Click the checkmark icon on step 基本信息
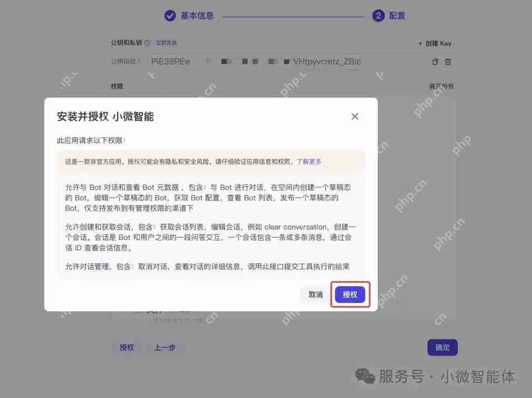Screen dimensions: 532x398 point(169,15)
